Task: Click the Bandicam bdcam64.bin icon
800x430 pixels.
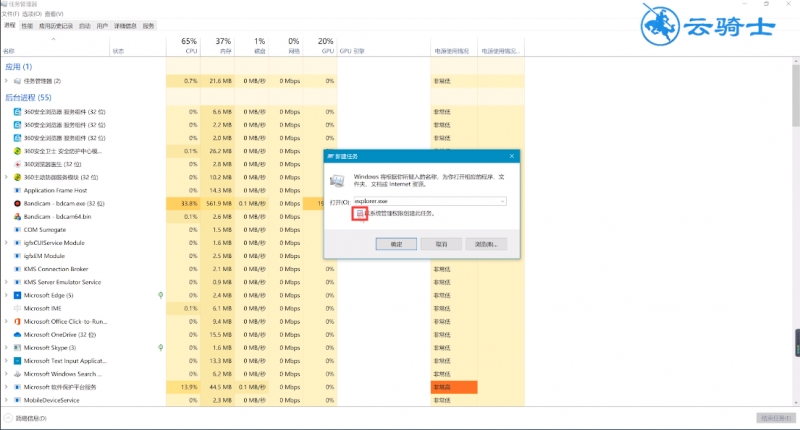Action: pyautogui.click(x=17, y=217)
